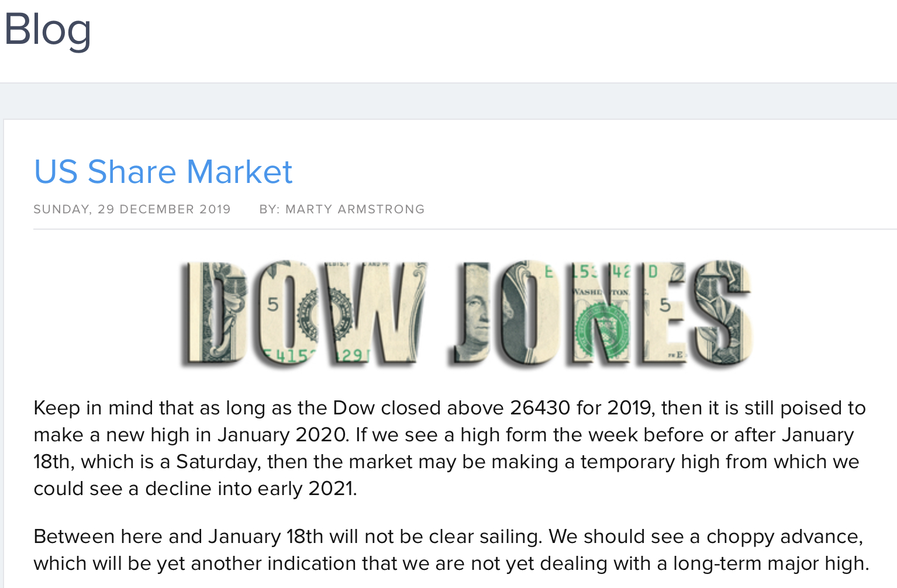Image resolution: width=897 pixels, height=588 pixels.
Task: Click George Washington's portrait in the banner
Action: (474, 313)
